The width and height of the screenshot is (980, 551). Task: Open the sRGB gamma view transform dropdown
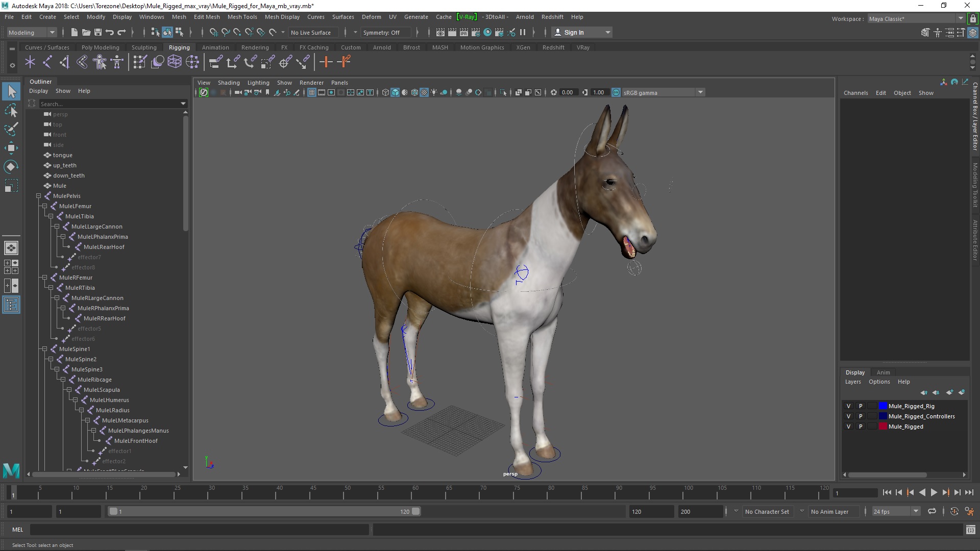coord(663,92)
